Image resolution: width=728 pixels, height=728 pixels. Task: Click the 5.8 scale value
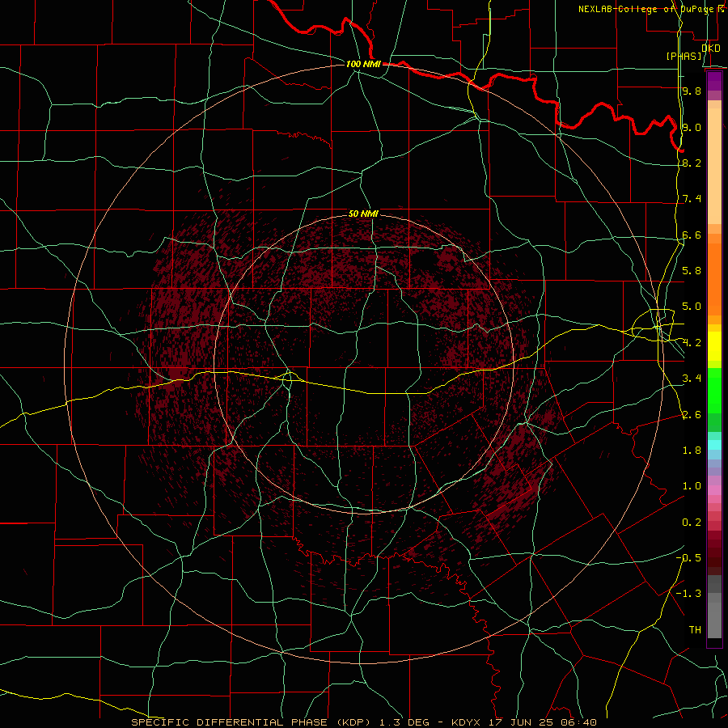692,271
